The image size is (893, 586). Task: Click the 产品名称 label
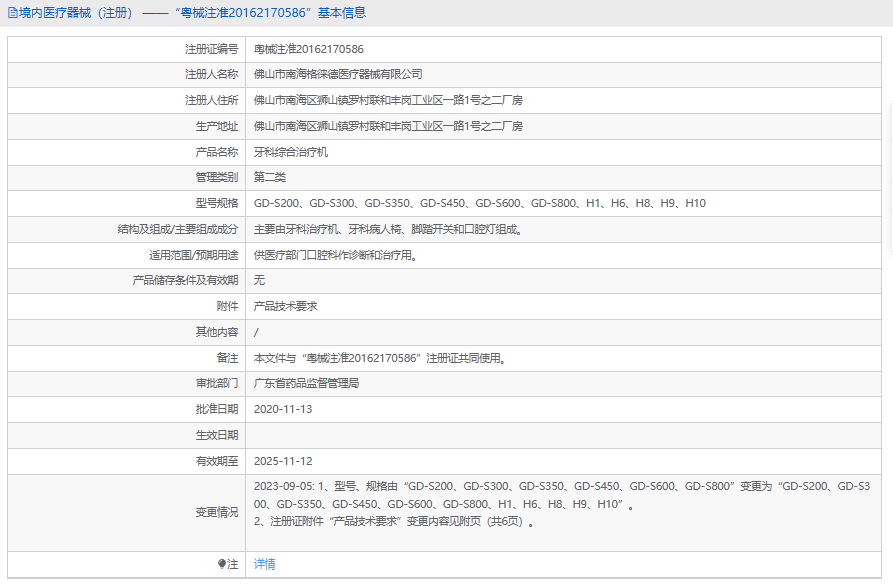tap(217, 152)
